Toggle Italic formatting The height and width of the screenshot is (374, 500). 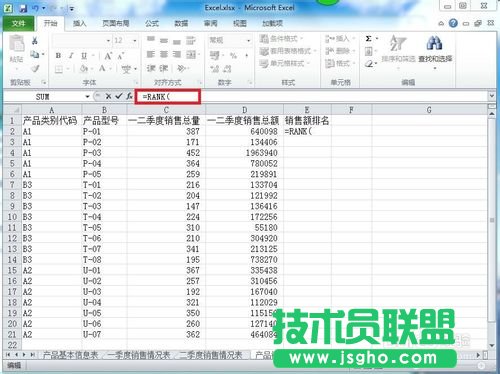71,56
